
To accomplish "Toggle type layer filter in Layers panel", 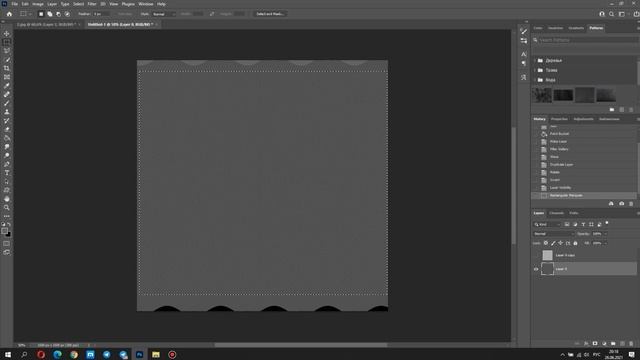I will click(x=583, y=224).
